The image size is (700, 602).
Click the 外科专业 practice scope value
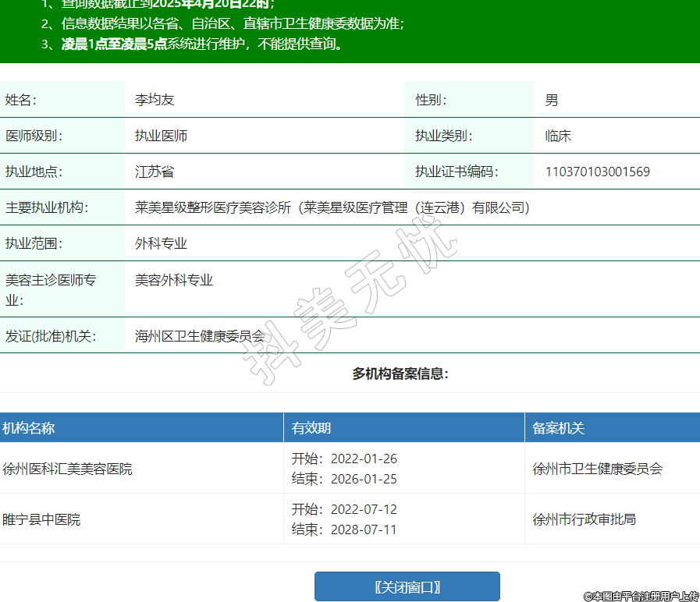pyautogui.click(x=161, y=243)
